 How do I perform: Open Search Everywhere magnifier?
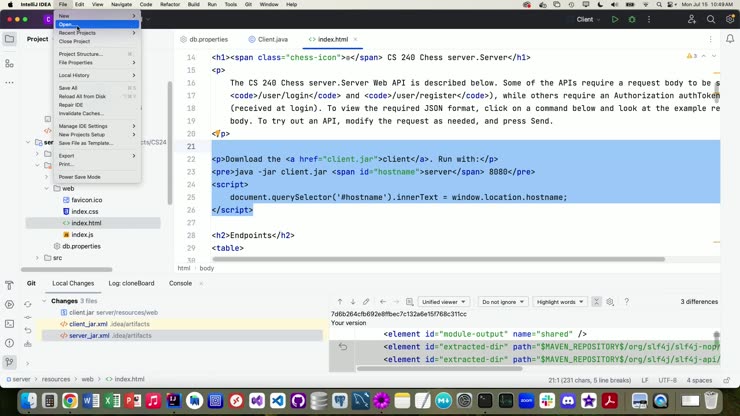pos(711,19)
